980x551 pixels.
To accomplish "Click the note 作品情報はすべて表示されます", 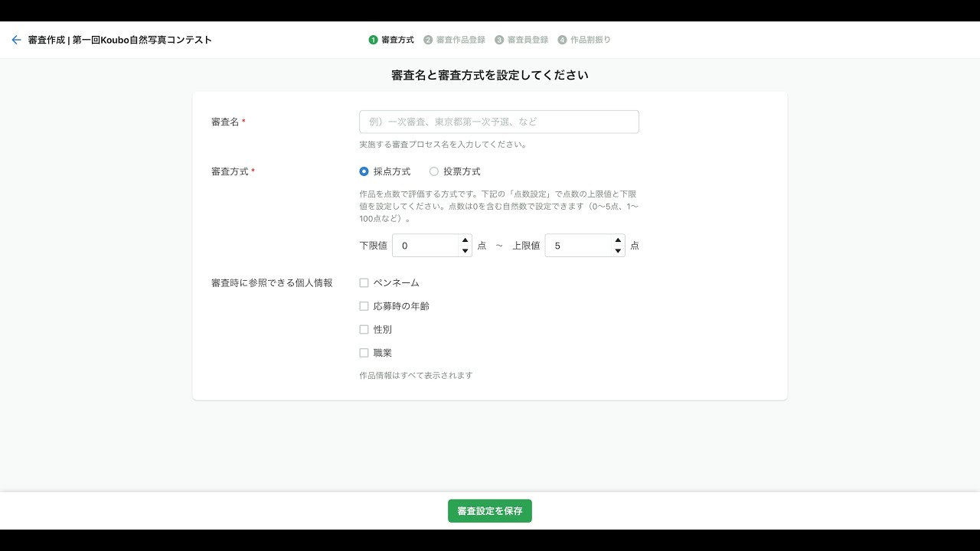I will click(416, 376).
